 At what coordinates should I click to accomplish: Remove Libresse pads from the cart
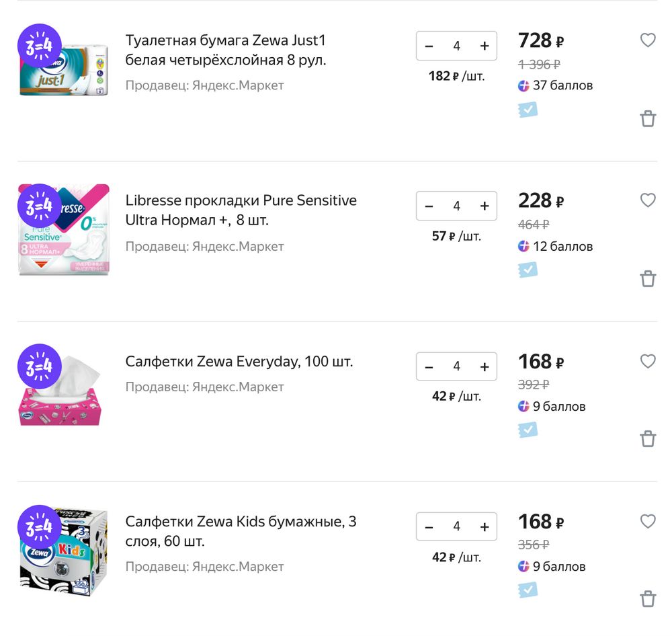tap(647, 279)
